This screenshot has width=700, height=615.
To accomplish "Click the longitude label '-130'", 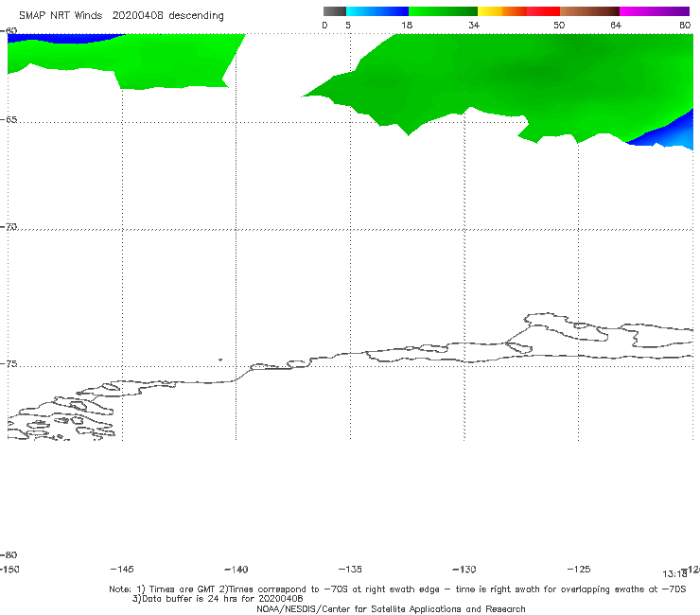I will click(x=464, y=569).
